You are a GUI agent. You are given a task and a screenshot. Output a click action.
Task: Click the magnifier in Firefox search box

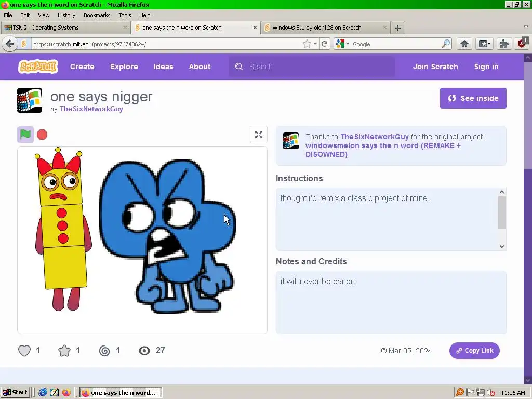coord(445,44)
